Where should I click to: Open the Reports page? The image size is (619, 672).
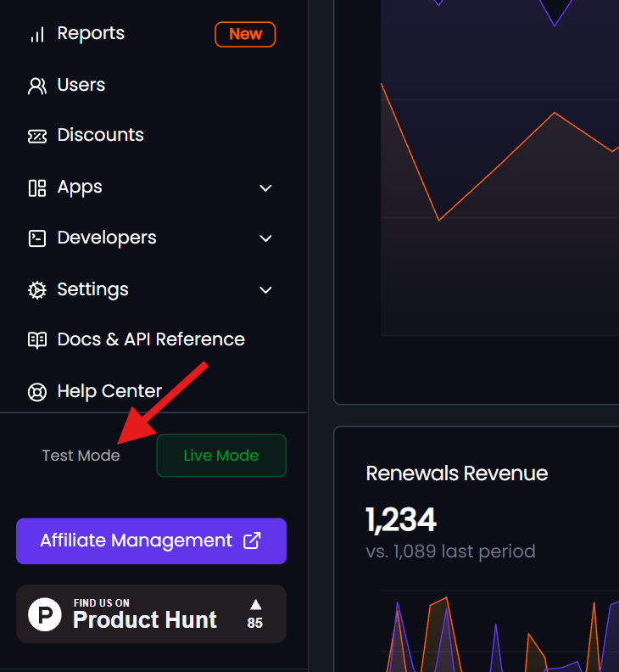(91, 33)
